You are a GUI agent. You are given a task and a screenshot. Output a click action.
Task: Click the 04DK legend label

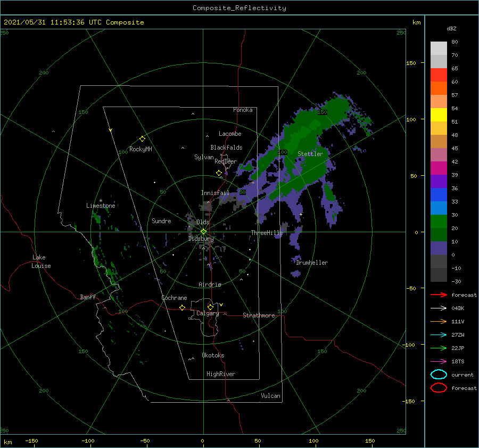[458, 308]
